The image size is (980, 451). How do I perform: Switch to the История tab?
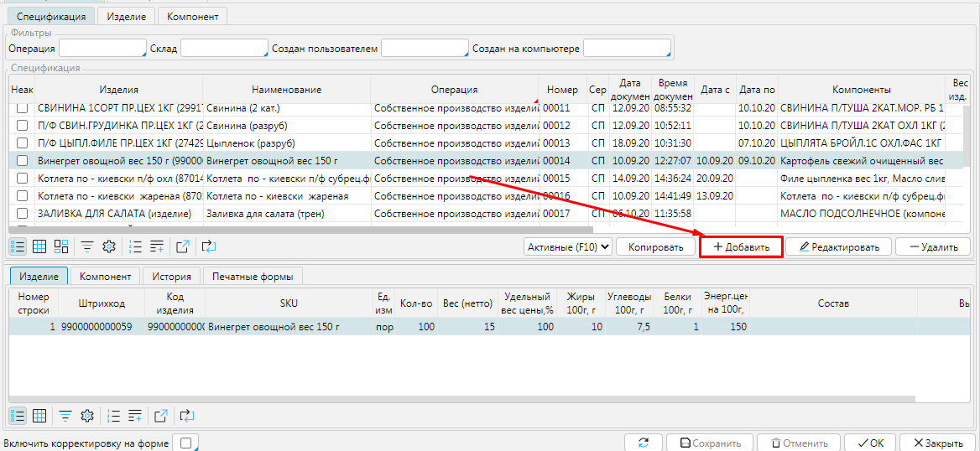point(172,276)
